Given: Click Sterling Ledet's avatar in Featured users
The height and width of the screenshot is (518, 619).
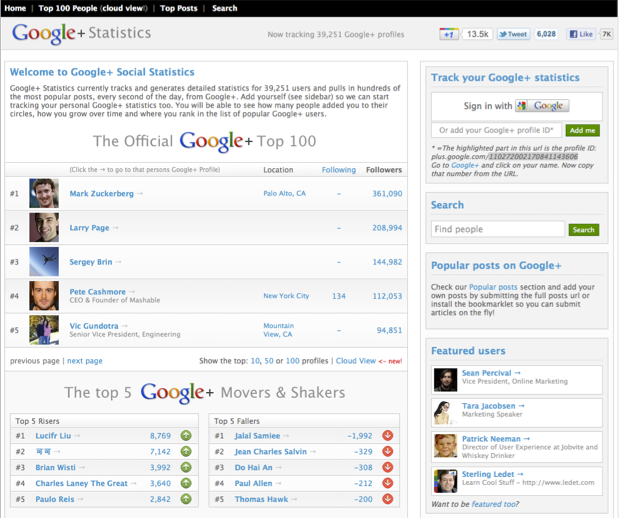Looking at the screenshot, I should tap(445, 481).
